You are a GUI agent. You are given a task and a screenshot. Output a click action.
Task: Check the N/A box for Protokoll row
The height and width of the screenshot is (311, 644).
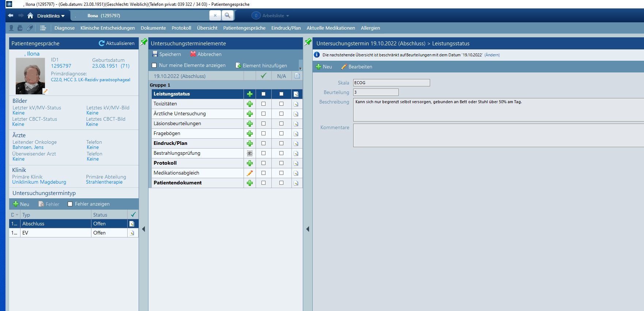tap(281, 163)
